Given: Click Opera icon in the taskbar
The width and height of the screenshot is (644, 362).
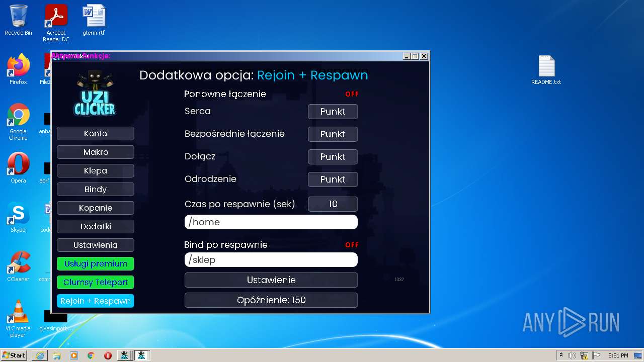Looking at the screenshot, I should click(x=108, y=355).
